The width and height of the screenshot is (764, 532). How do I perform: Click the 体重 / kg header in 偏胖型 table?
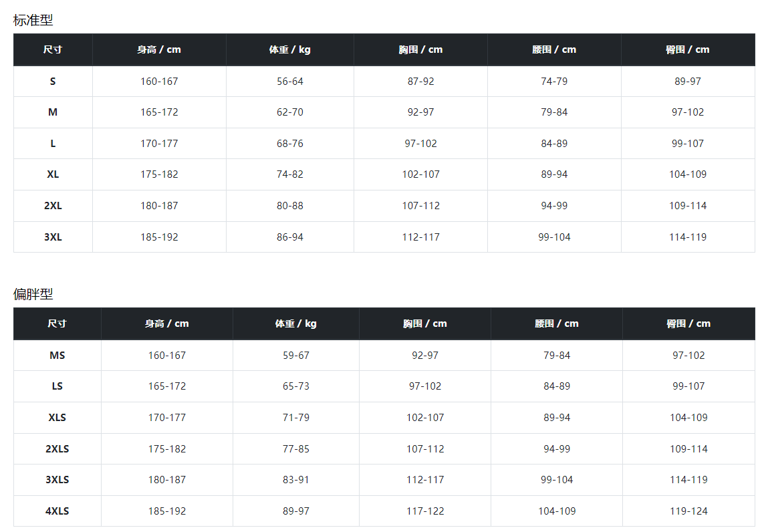point(295,323)
